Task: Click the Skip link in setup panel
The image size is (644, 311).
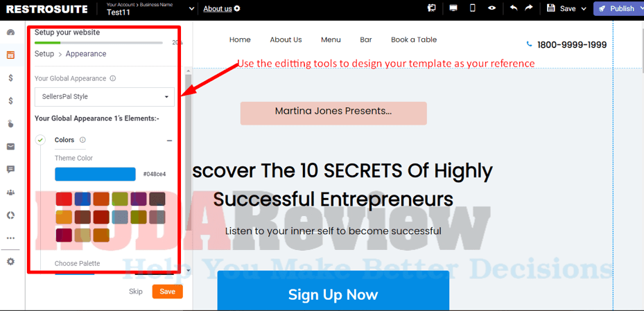Action: pyautogui.click(x=136, y=292)
